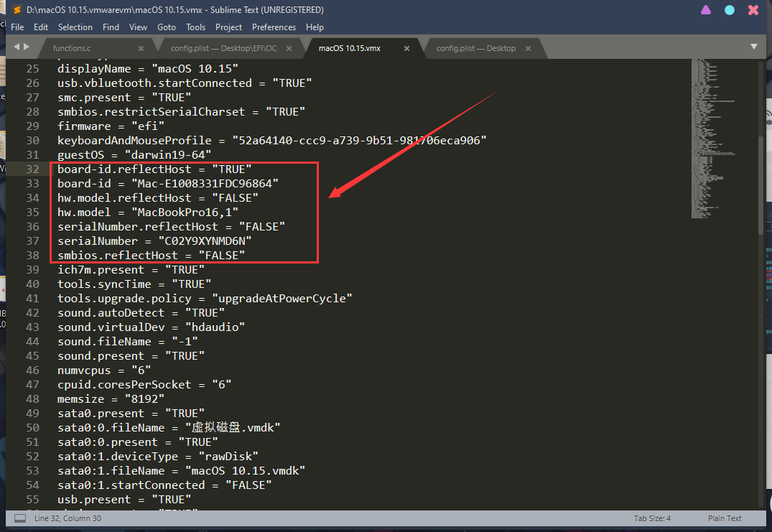The height and width of the screenshot is (532, 772).
Task: Close the window with the red X
Action: click(753, 10)
